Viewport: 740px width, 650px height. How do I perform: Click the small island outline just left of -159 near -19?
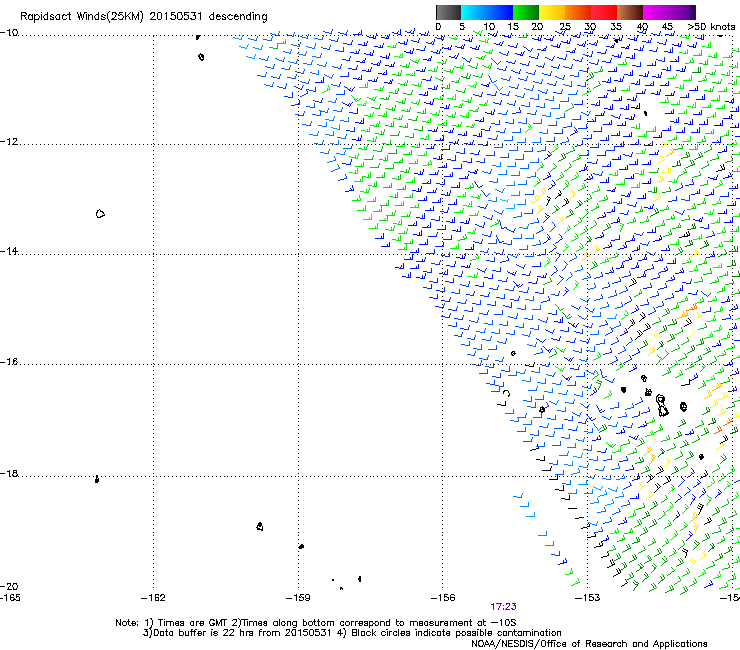(x=260, y=526)
